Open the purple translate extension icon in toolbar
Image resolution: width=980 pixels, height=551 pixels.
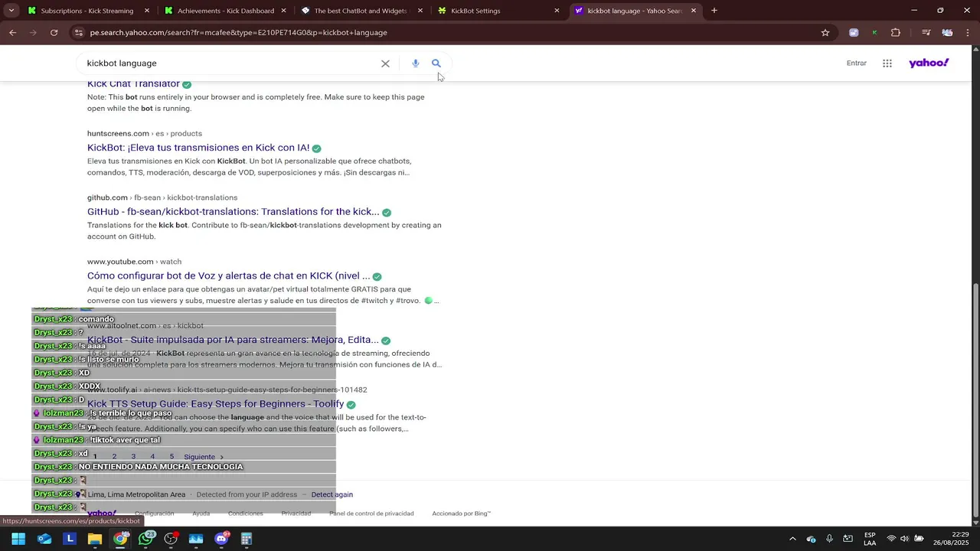(x=854, y=33)
